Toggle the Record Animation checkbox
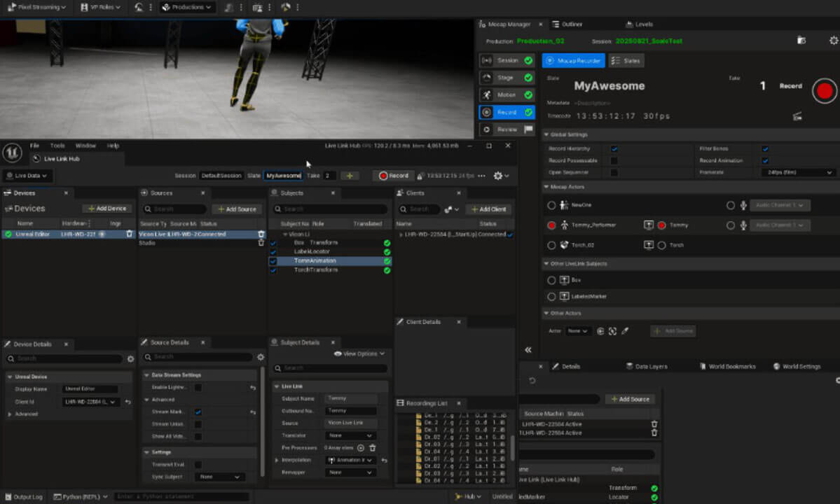 point(765,160)
